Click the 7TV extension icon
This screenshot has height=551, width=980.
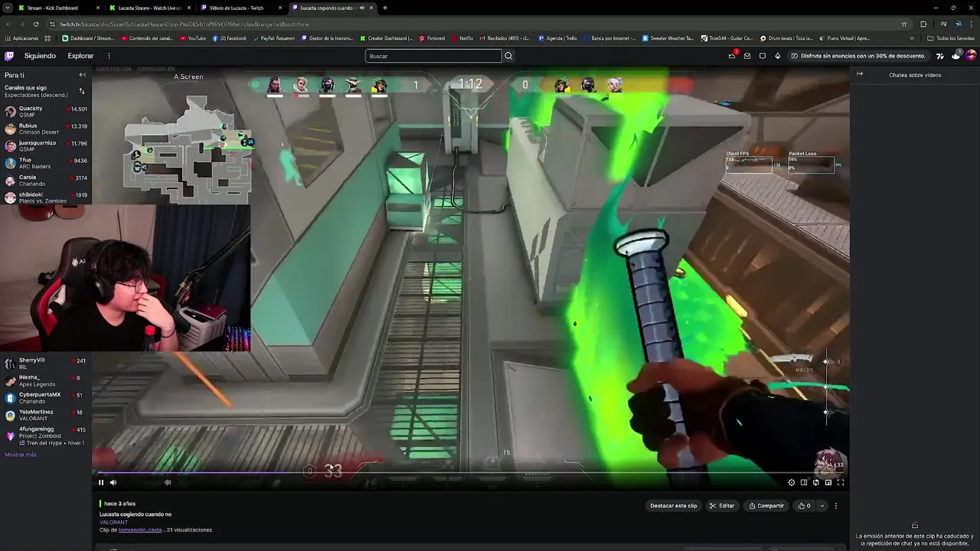[x=940, y=56]
